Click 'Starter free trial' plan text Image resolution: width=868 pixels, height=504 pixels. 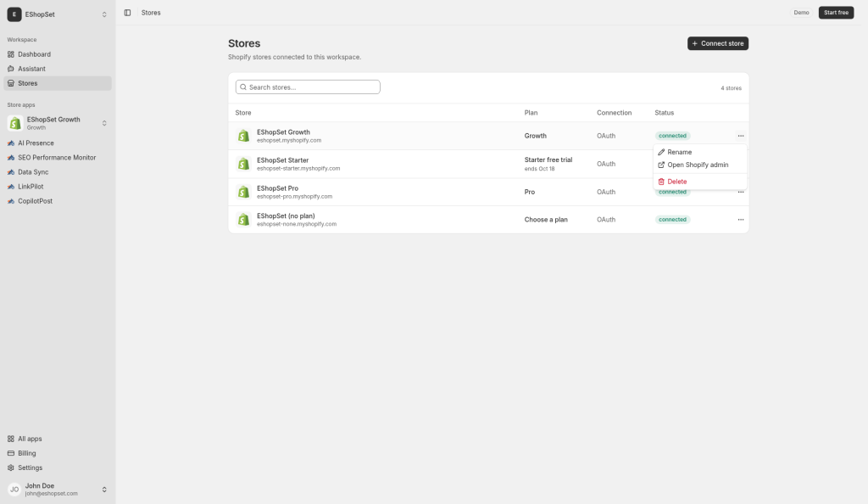548,160
